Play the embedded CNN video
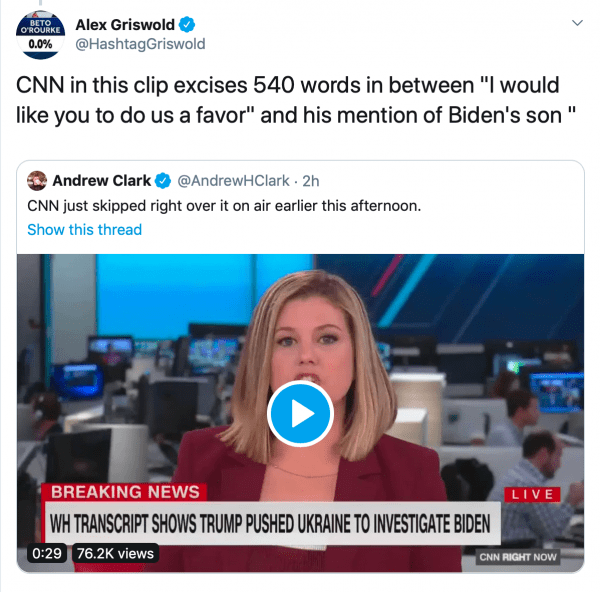The height and width of the screenshot is (592, 600). (x=300, y=413)
